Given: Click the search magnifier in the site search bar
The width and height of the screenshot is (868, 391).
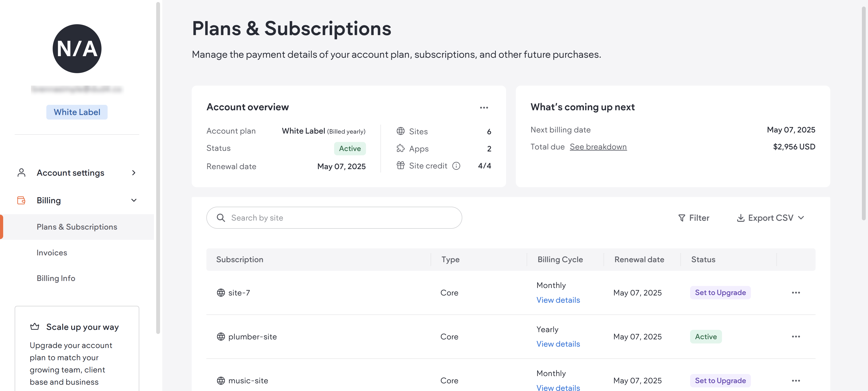Looking at the screenshot, I should point(221,218).
